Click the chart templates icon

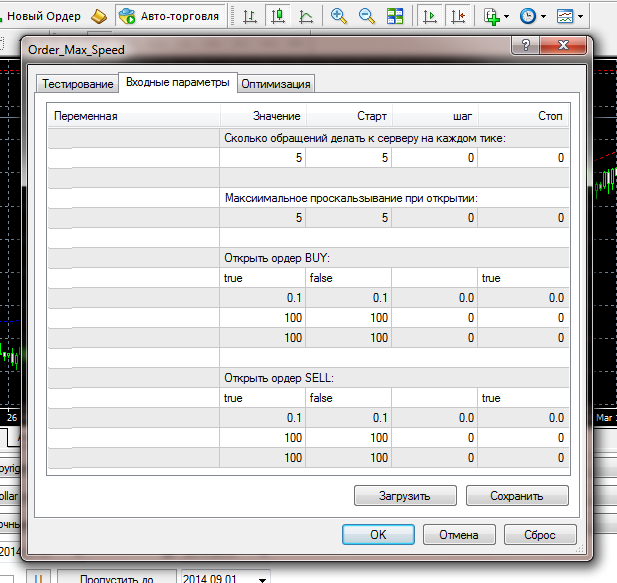[x=565, y=16]
